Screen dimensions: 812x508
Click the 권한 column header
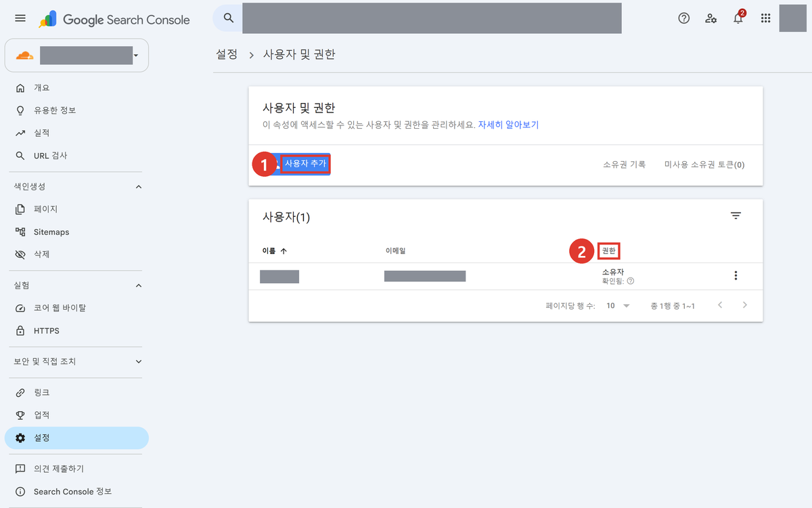coord(609,251)
